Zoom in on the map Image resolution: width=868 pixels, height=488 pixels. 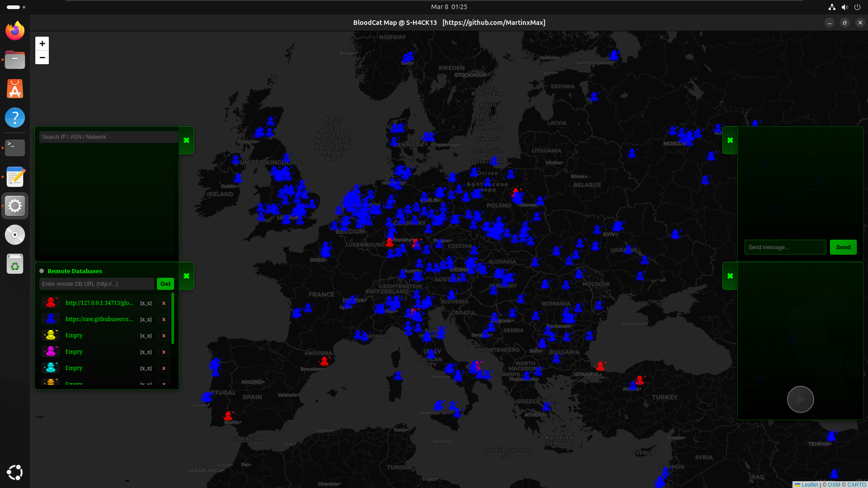coord(42,43)
